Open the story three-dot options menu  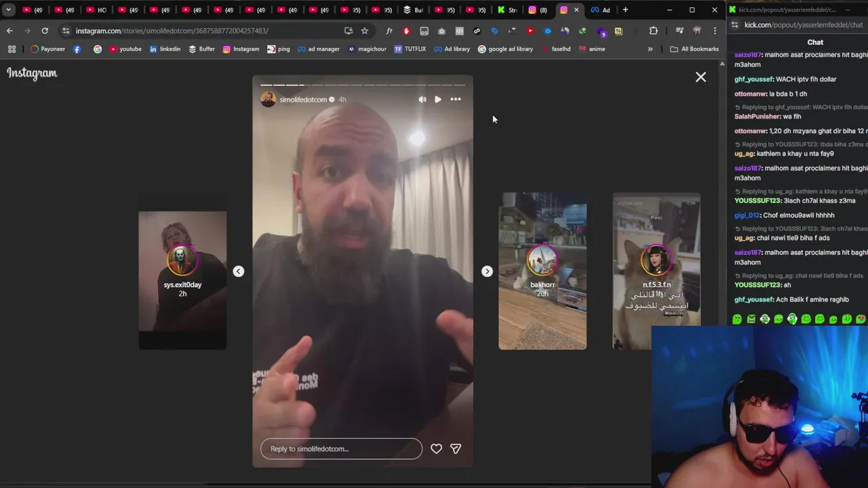[456, 100]
